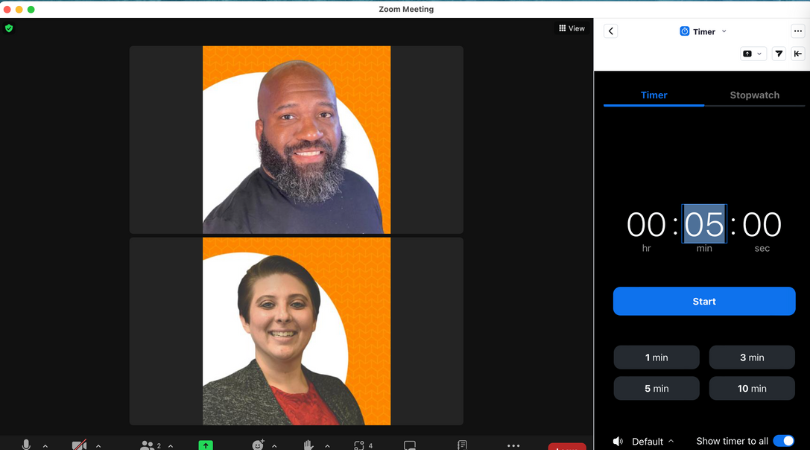810x450 pixels.
Task: Switch to the Stopwatch tab
Action: point(754,95)
